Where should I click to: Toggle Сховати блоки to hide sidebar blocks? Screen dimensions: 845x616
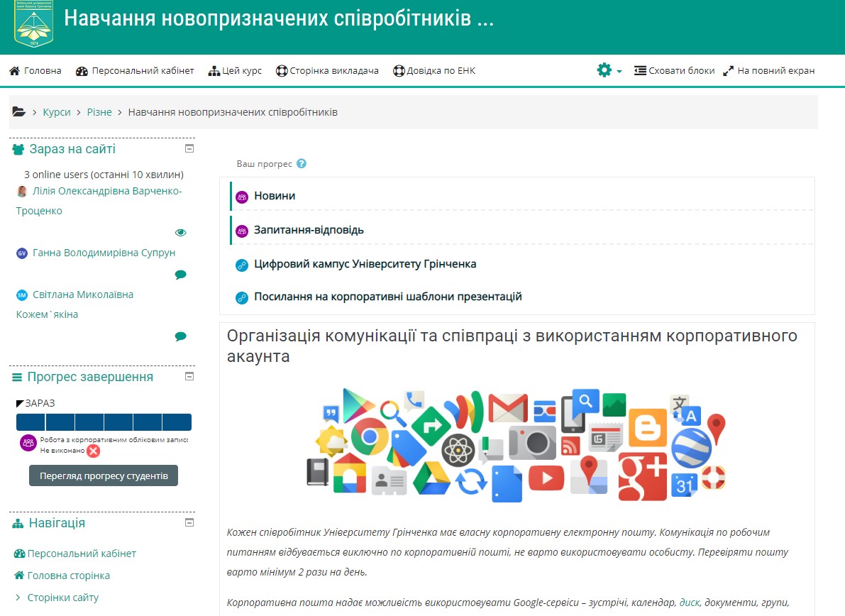tap(674, 70)
